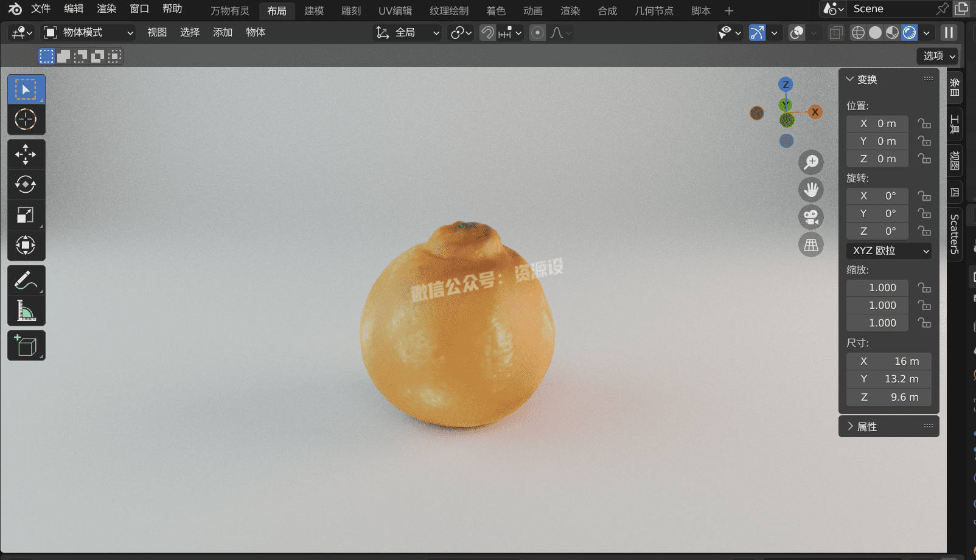Toggle proportional editing button

pos(537,33)
